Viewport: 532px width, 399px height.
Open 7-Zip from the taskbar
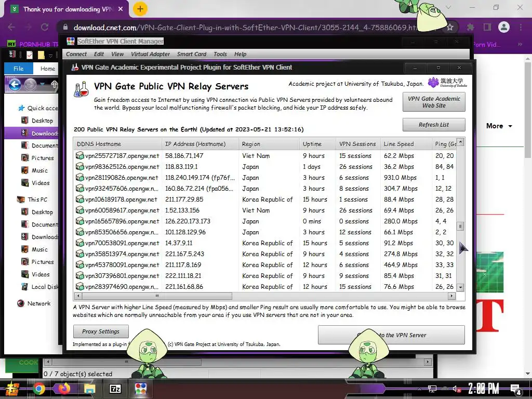(115, 389)
